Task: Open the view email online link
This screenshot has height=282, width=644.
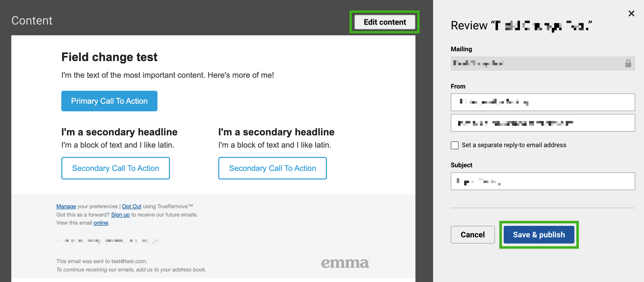Action: (101, 223)
